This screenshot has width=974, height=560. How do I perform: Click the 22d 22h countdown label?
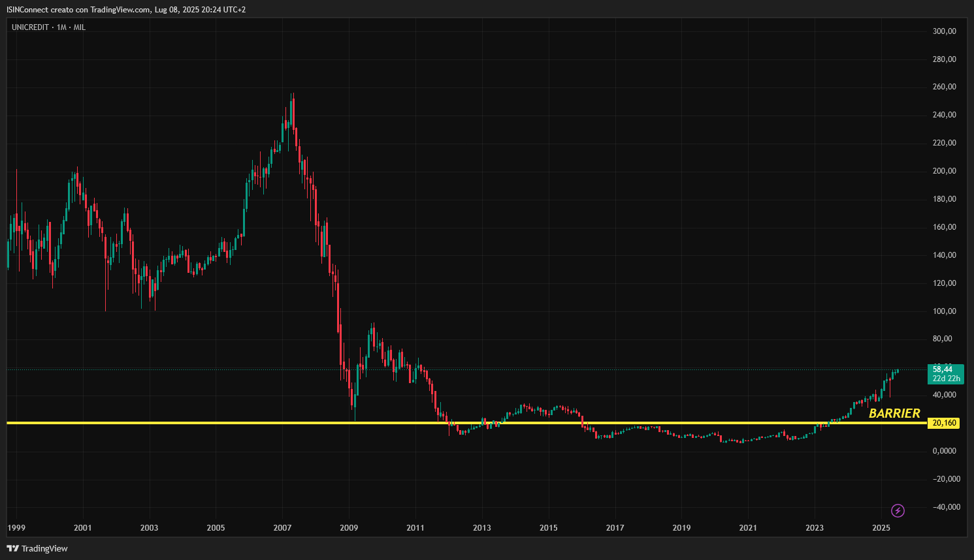[x=947, y=379]
